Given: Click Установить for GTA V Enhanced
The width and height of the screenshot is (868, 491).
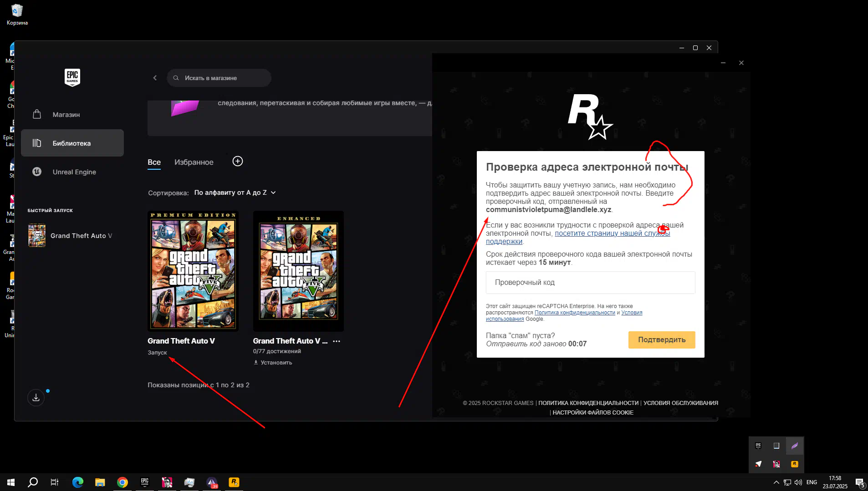Looking at the screenshot, I should coord(273,362).
